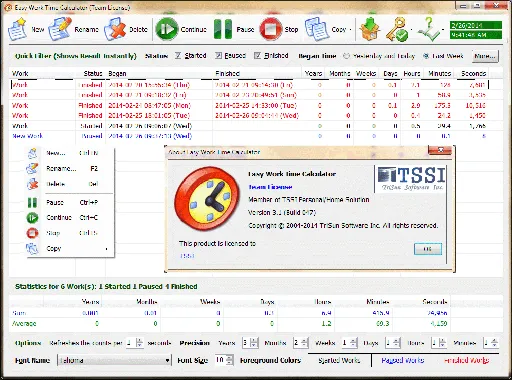
Task: Toggle the Started status checkbox
Action: point(178,56)
